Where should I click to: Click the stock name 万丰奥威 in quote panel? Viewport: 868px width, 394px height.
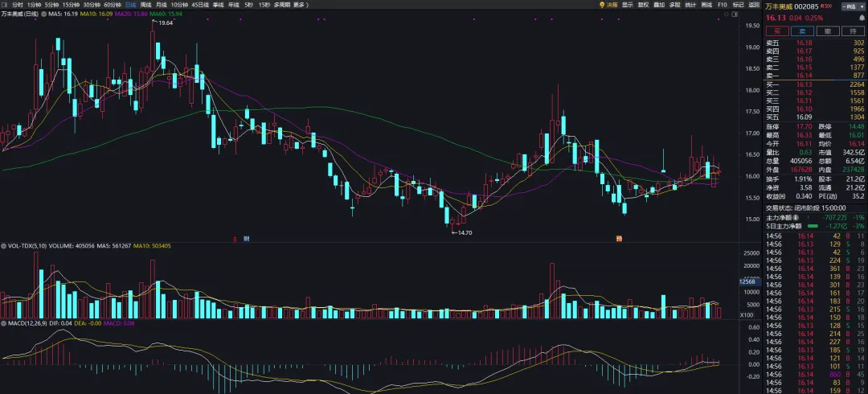point(779,6)
